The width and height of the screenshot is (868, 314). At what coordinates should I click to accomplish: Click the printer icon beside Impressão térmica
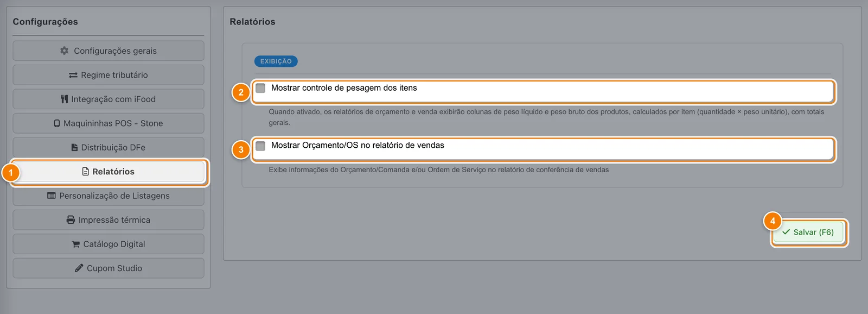pos(71,220)
